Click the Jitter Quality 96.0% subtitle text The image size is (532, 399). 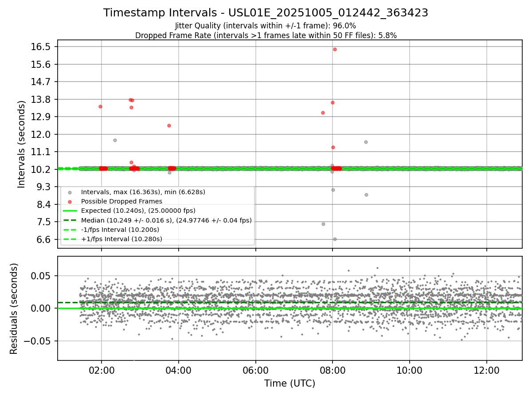[x=266, y=26]
